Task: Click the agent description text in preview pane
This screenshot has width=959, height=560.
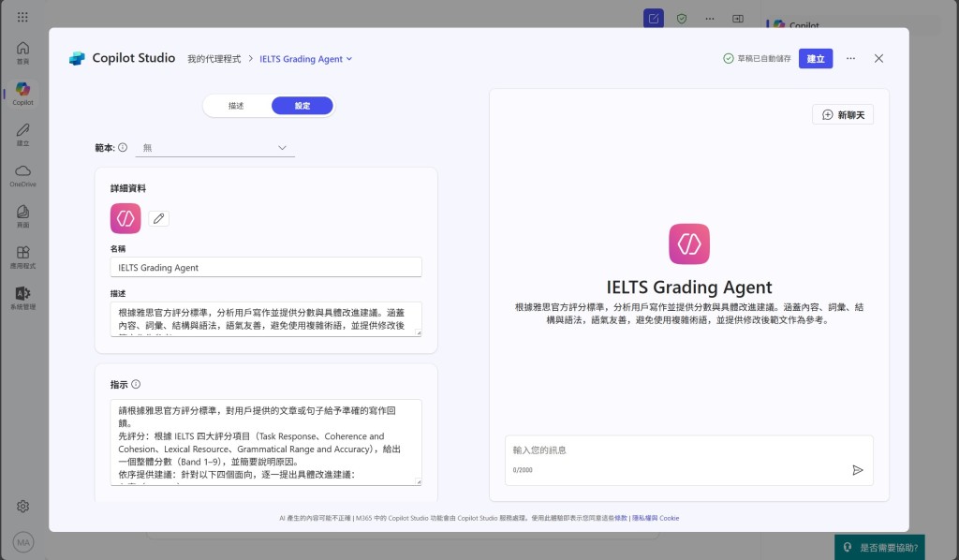Action: pyautogui.click(x=689, y=314)
